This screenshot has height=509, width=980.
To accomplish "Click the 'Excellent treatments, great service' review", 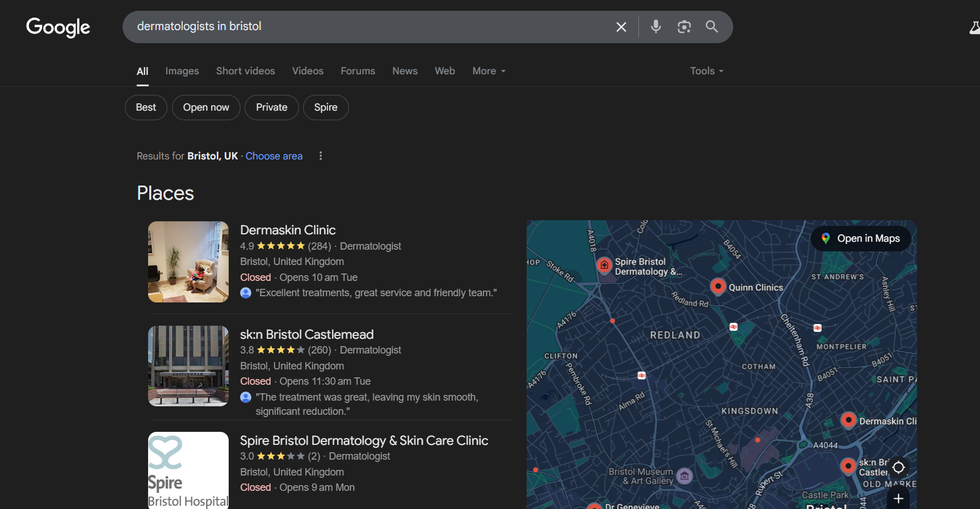I will pyautogui.click(x=376, y=293).
